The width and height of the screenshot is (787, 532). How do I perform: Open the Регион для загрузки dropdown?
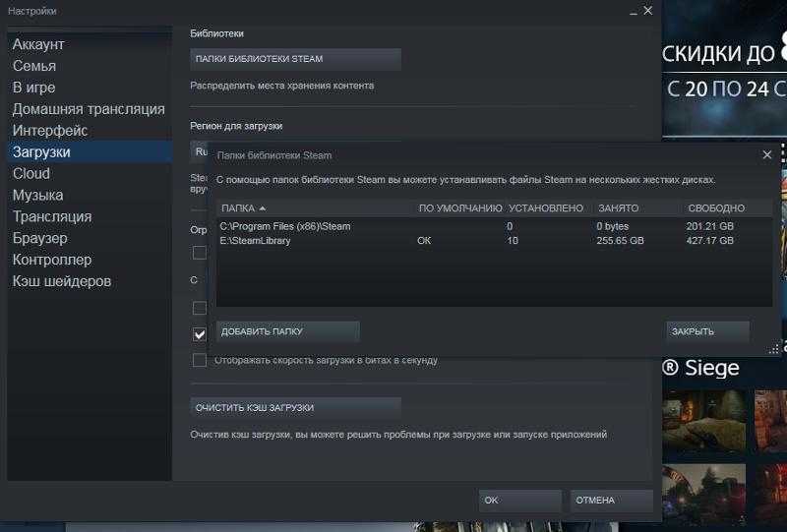tap(200, 151)
